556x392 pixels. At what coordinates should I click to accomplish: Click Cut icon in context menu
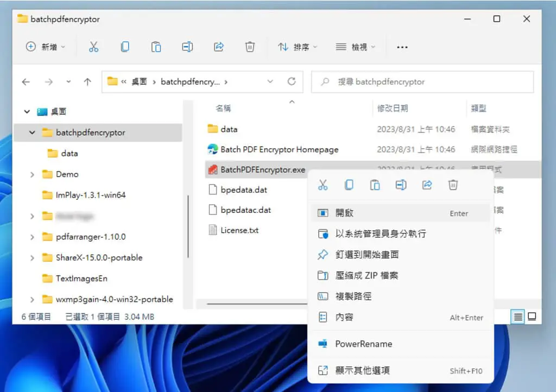(323, 185)
